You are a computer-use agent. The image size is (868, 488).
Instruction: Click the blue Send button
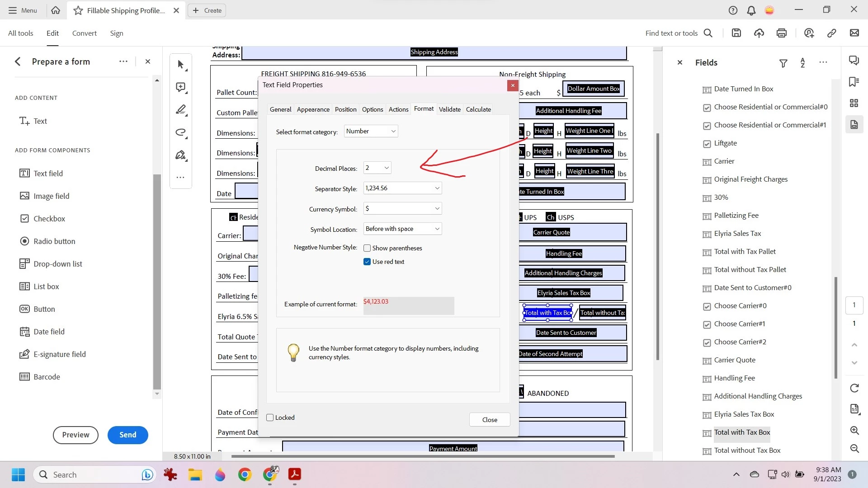127,435
